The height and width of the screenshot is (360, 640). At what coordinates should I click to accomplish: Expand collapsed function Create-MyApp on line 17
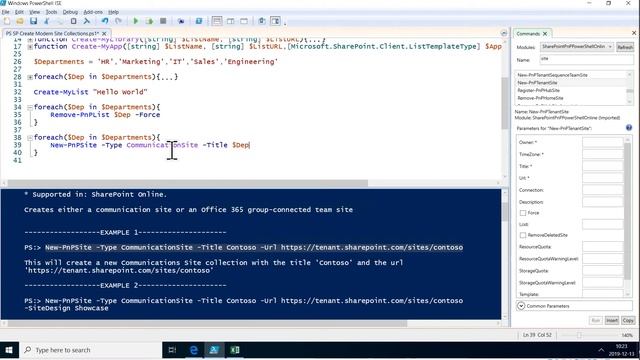click(30, 47)
